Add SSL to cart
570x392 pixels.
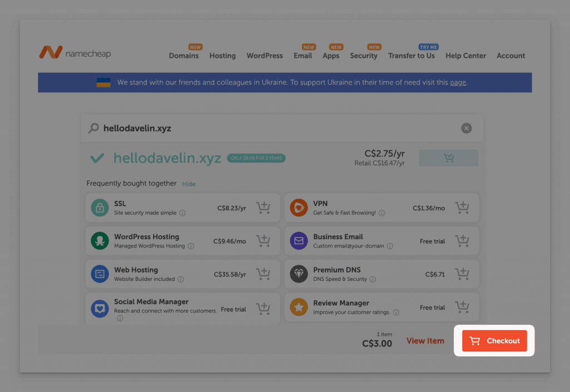coord(263,207)
